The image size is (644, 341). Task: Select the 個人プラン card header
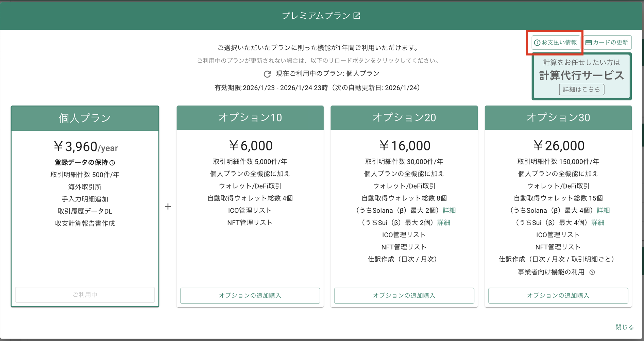85,118
